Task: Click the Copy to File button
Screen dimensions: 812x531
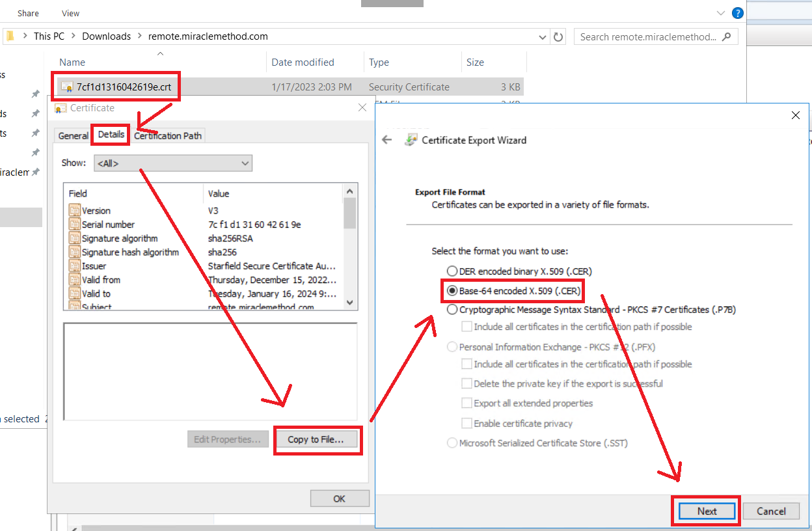Action: click(x=318, y=439)
